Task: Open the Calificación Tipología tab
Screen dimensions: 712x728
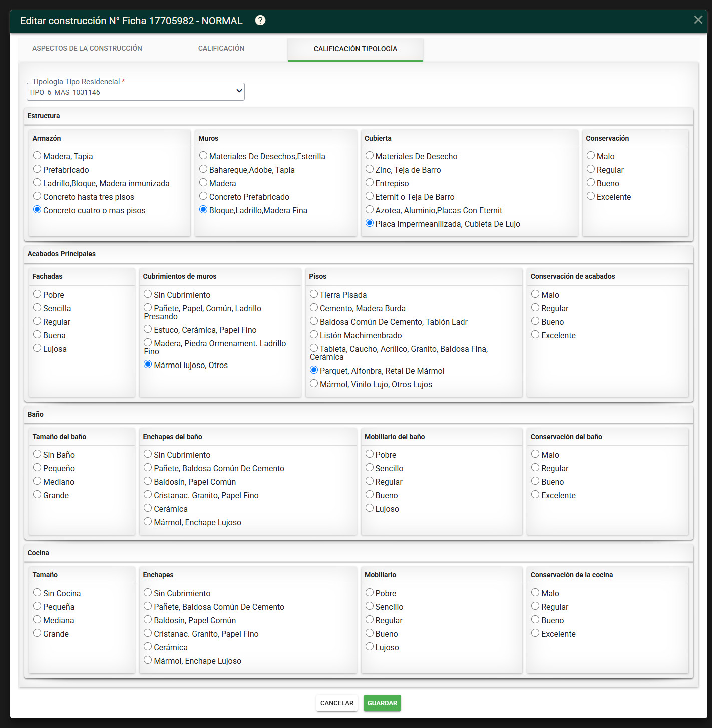Action: click(355, 49)
